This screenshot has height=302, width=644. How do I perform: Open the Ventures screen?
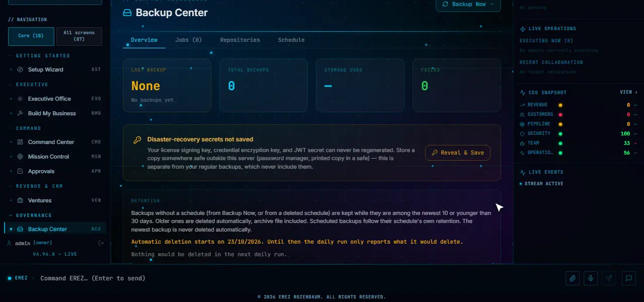pos(55,200)
